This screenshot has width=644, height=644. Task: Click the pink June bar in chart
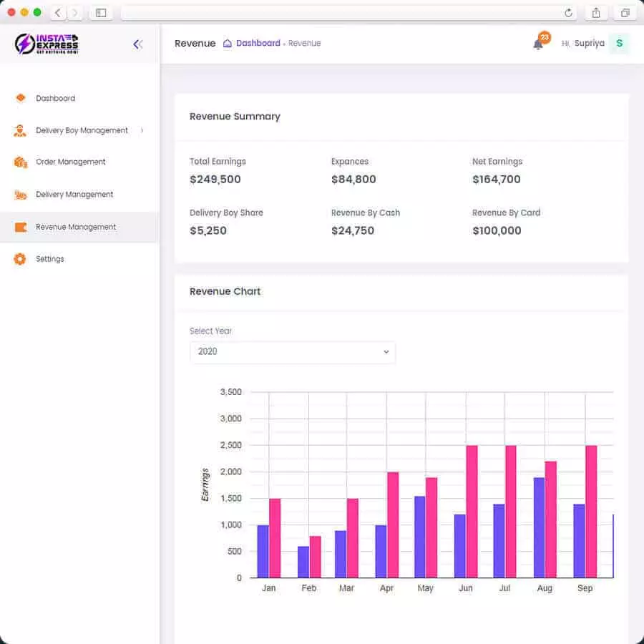tap(472, 511)
